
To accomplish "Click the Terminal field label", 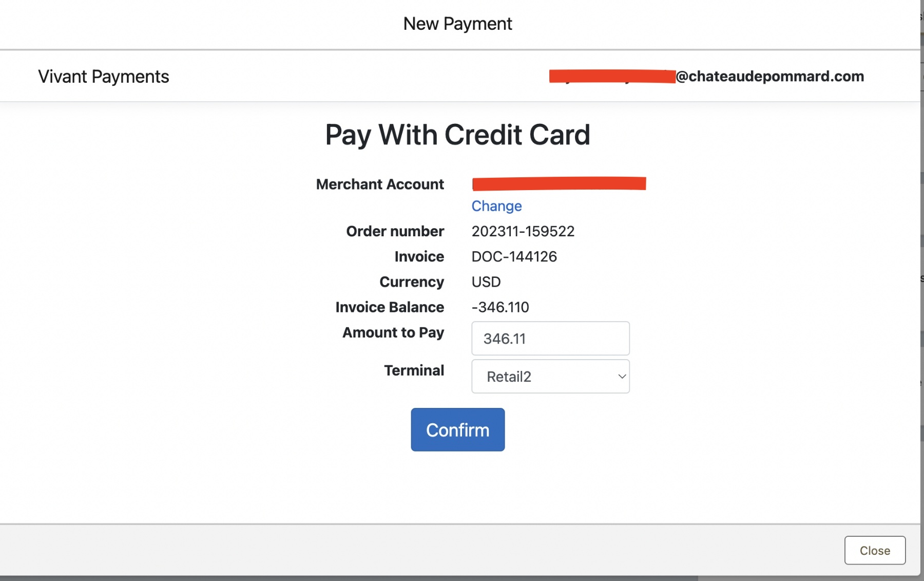I will 414,370.
